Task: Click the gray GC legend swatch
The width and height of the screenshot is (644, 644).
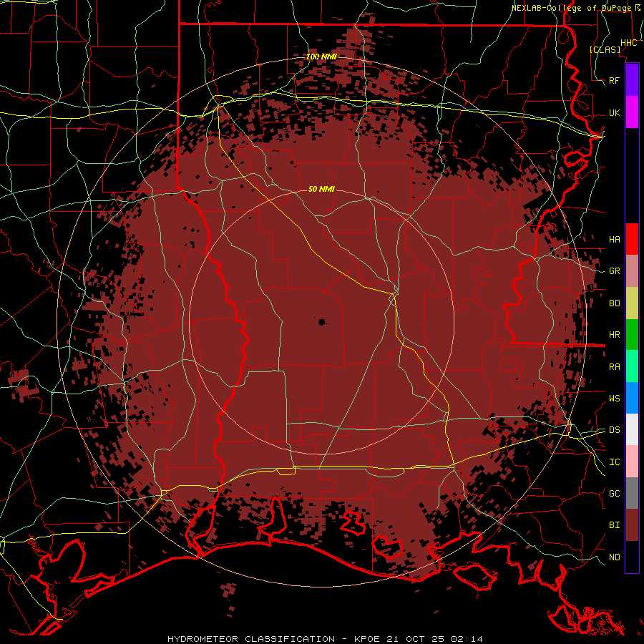Action: coord(632,493)
